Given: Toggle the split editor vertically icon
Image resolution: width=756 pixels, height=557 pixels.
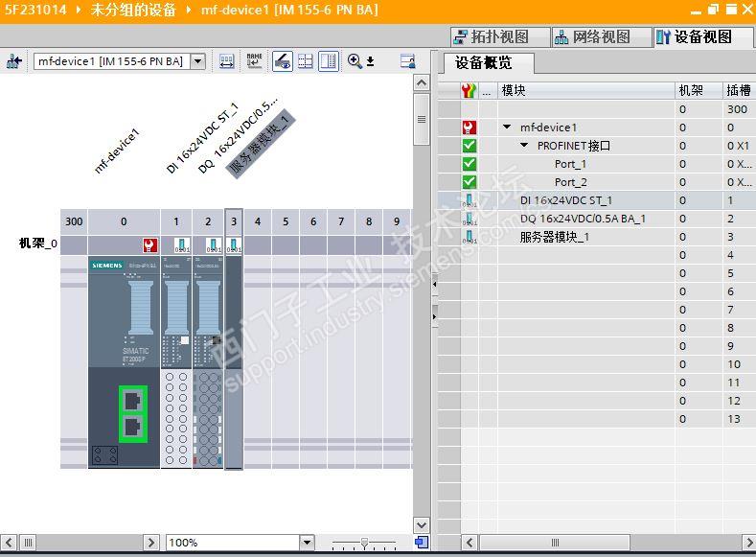Looking at the screenshot, I should coord(329,61).
